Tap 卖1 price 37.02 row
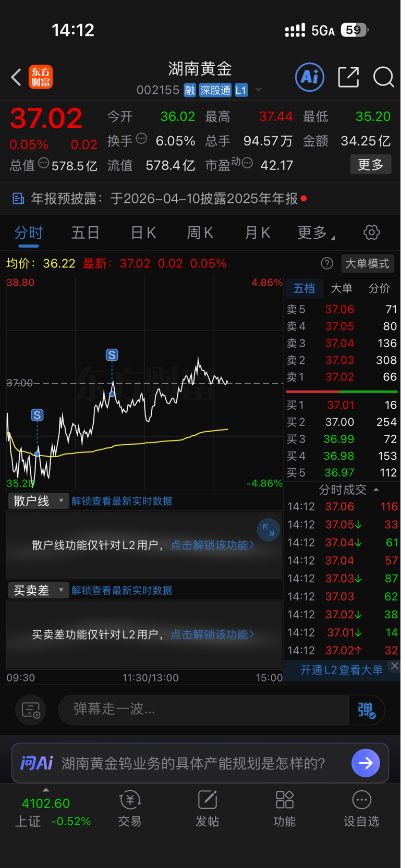 coord(342,376)
